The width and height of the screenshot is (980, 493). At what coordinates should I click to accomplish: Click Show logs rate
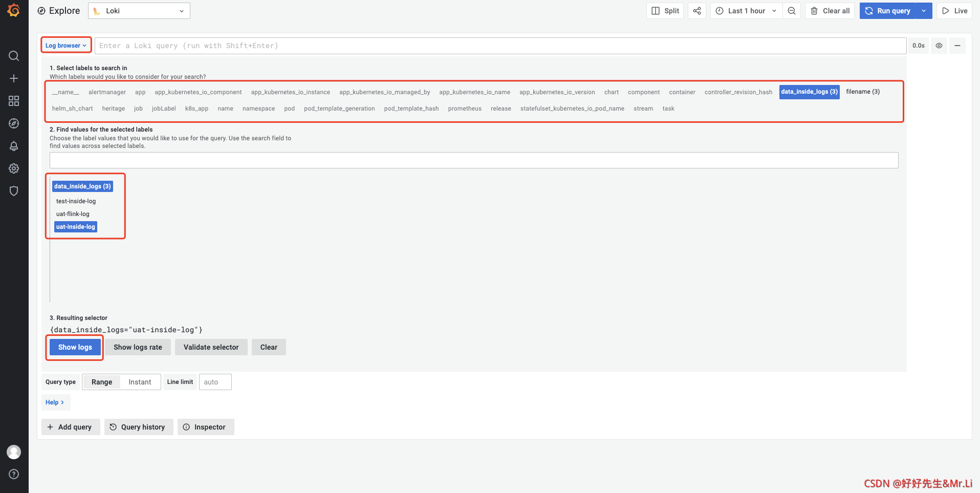click(x=138, y=347)
